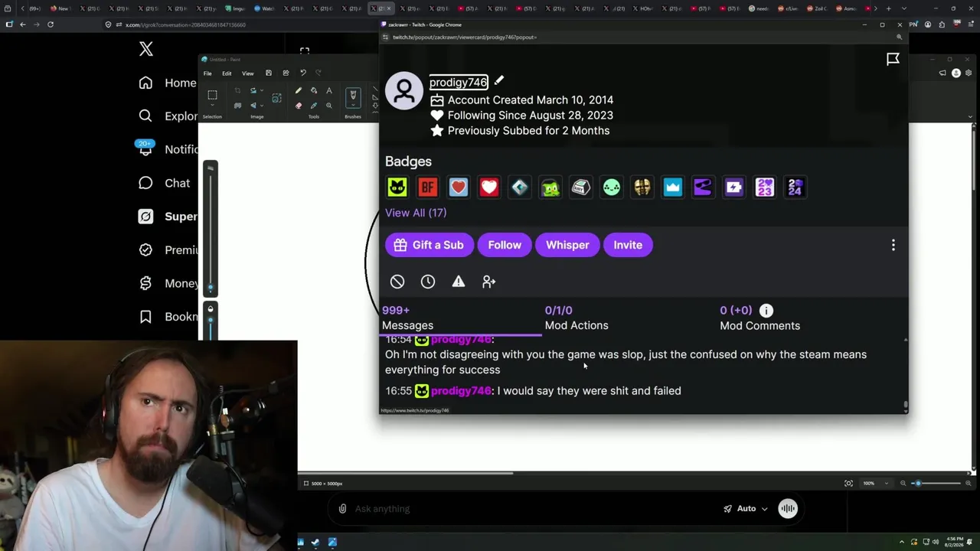Click prodigy746 name in the 16:55 message
The width and height of the screenshot is (980, 551).
click(x=462, y=391)
